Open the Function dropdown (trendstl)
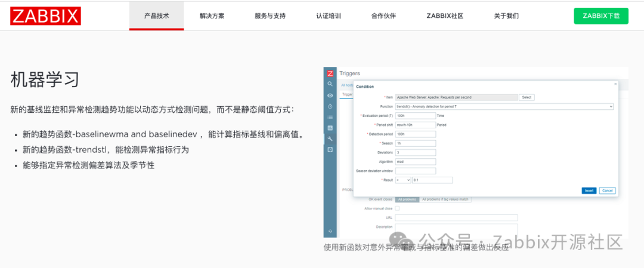The width and height of the screenshot is (644, 268). (504, 106)
